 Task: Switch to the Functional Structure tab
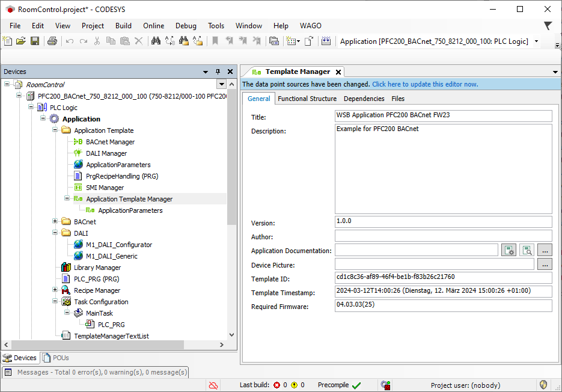coord(307,99)
